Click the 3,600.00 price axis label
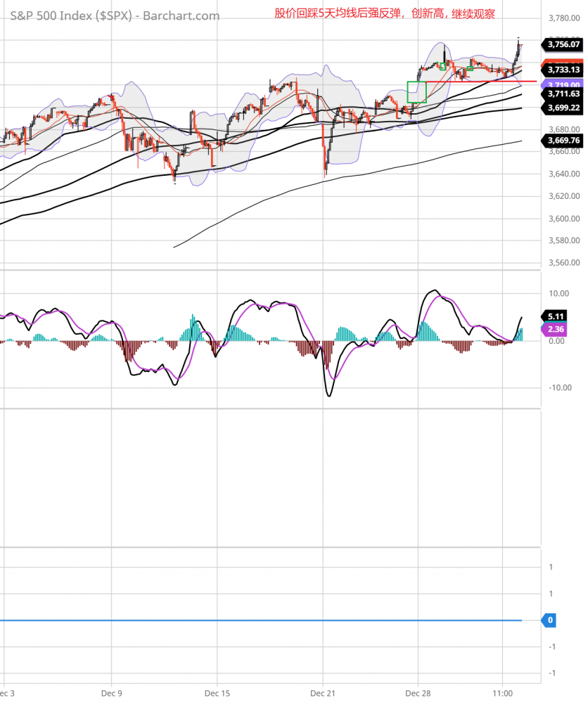This screenshot has width=588, height=703. pyautogui.click(x=563, y=218)
